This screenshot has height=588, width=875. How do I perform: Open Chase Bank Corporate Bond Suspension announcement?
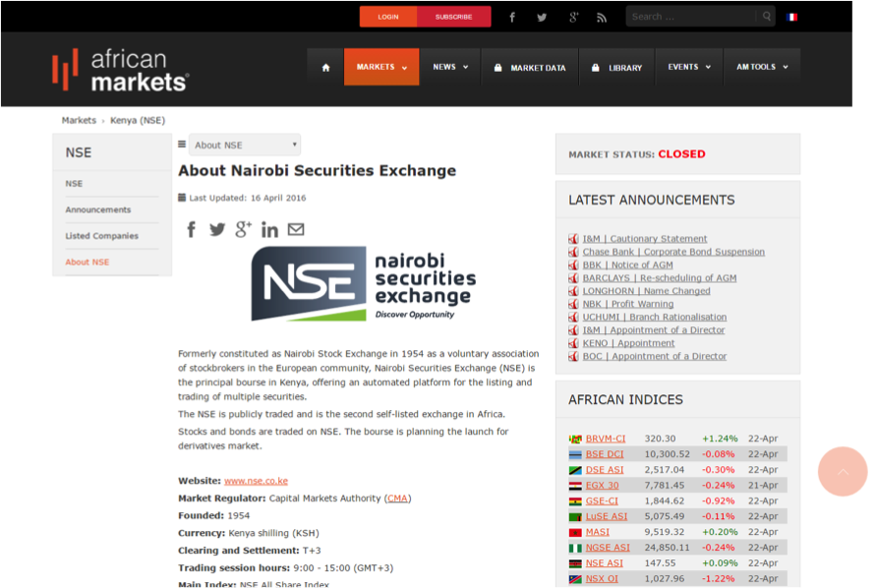673,252
